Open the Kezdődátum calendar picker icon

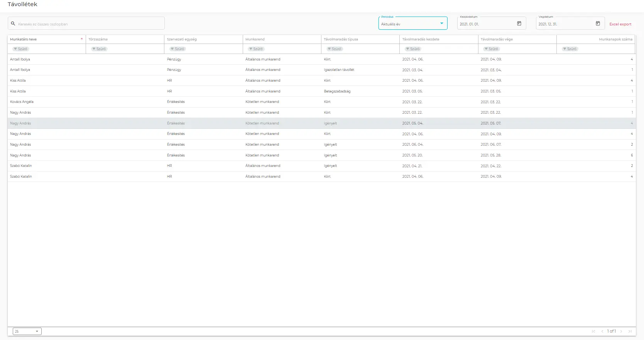coord(519,24)
